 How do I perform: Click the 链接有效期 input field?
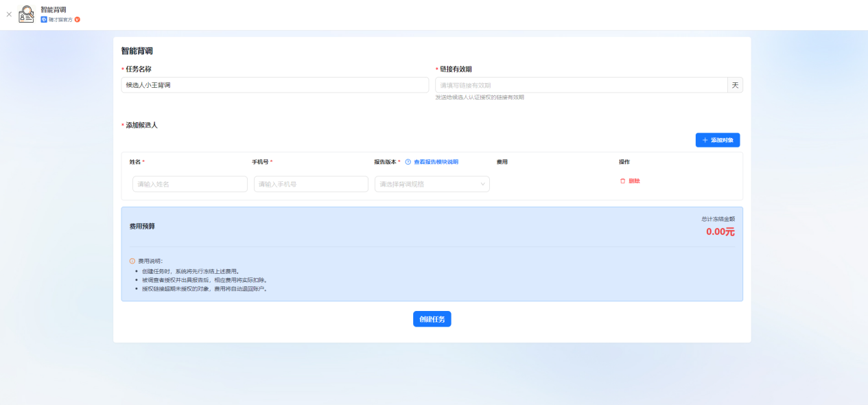coord(580,85)
